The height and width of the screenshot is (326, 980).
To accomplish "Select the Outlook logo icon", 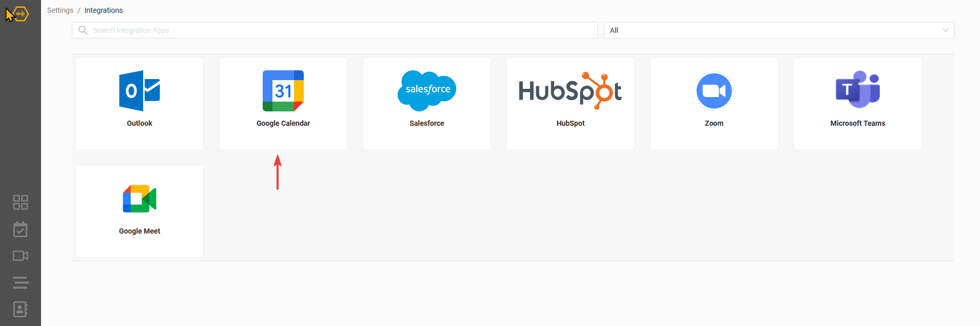I will [140, 91].
